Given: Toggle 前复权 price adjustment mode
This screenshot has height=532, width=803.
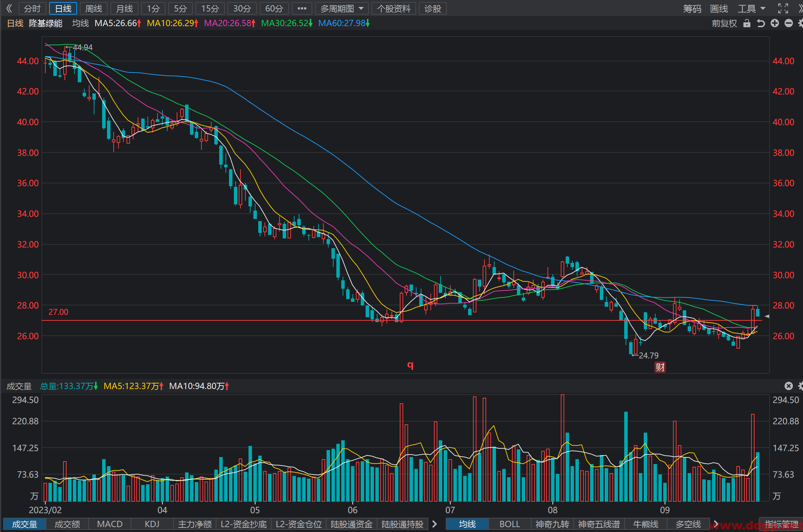Looking at the screenshot, I should 724,23.
